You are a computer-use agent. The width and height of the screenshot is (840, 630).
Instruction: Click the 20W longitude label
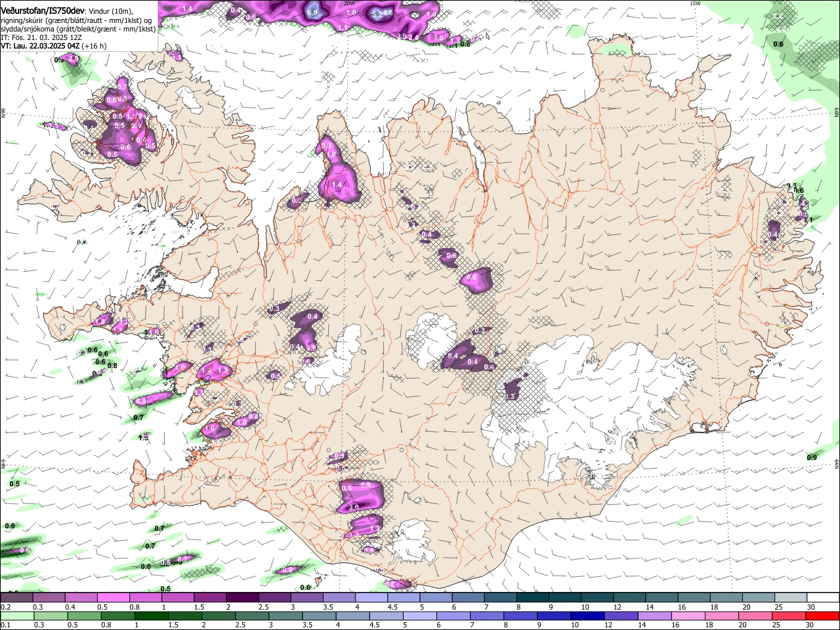point(348,3)
